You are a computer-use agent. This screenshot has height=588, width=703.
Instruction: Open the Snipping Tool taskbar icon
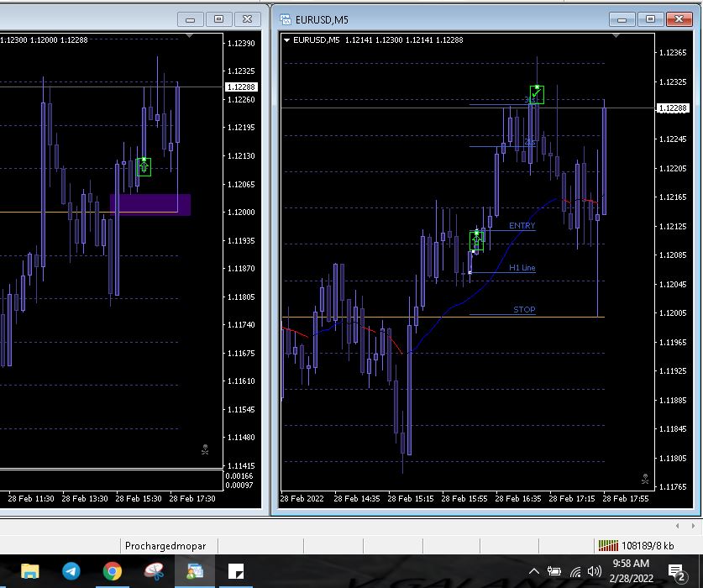click(154, 571)
